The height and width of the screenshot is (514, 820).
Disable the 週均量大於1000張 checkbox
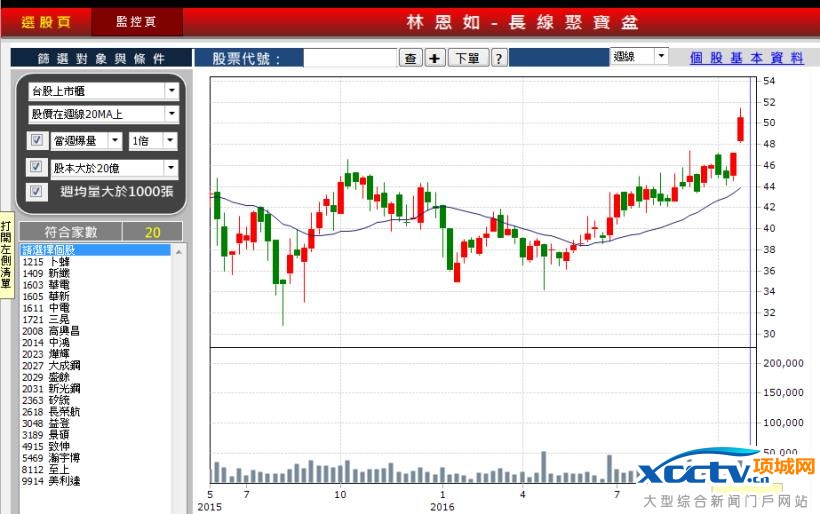tap(37, 191)
